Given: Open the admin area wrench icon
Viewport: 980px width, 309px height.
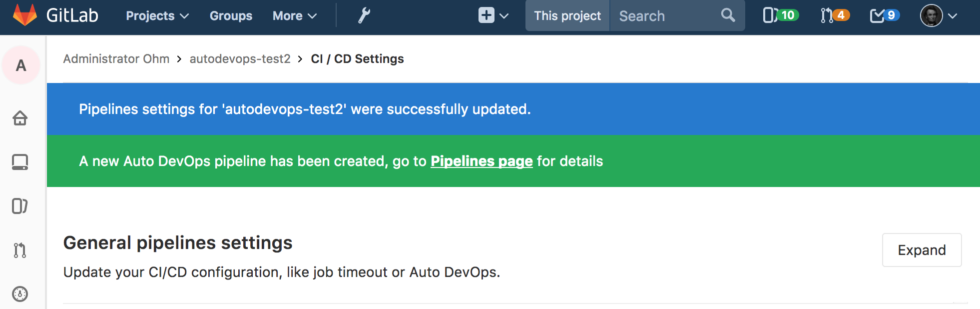Looking at the screenshot, I should pyautogui.click(x=364, y=15).
